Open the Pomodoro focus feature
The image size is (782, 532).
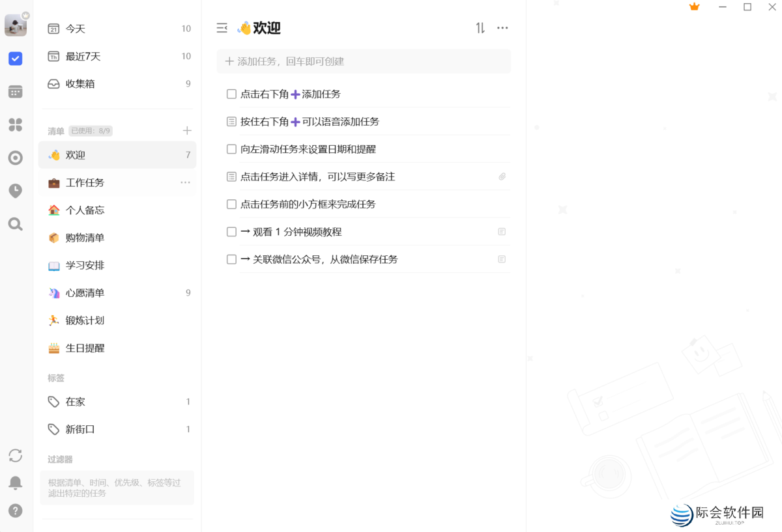[16, 158]
